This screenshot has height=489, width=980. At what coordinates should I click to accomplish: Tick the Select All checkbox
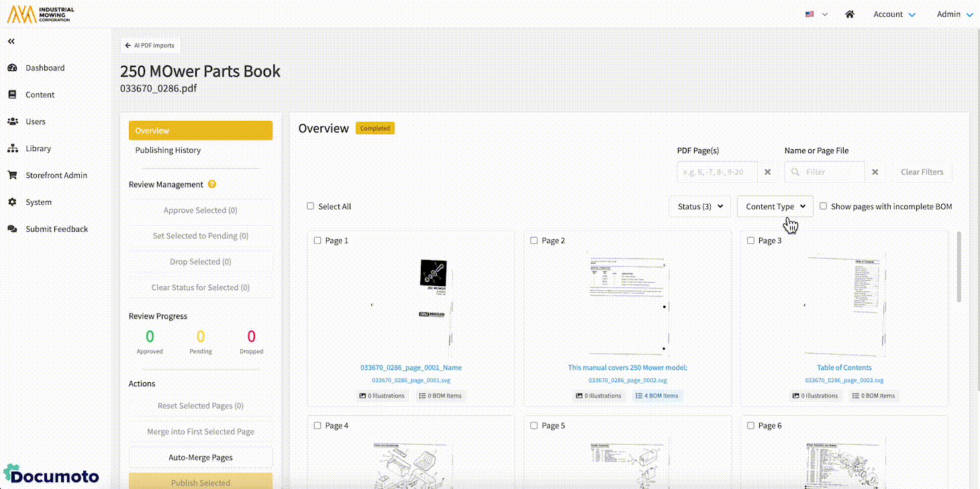point(311,206)
